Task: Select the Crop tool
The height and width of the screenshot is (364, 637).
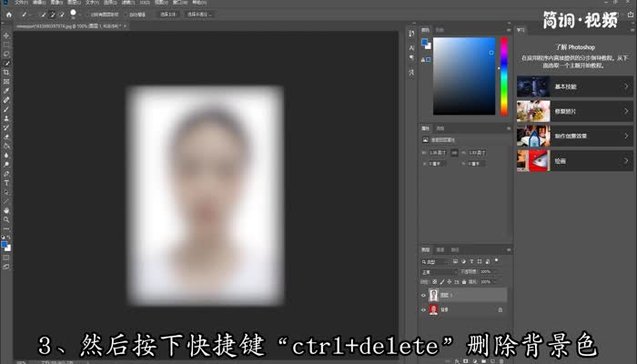Action: pos(6,72)
